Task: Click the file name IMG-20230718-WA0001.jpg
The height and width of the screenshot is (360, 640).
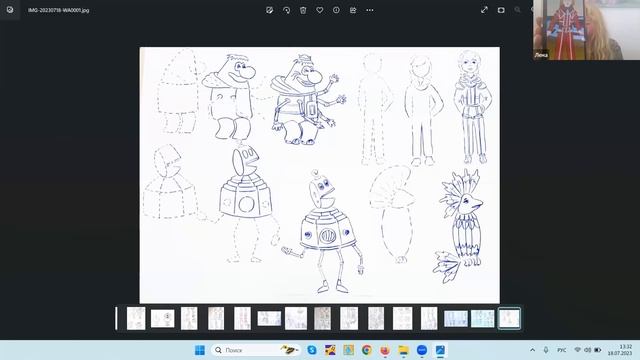Action: pyautogui.click(x=58, y=10)
